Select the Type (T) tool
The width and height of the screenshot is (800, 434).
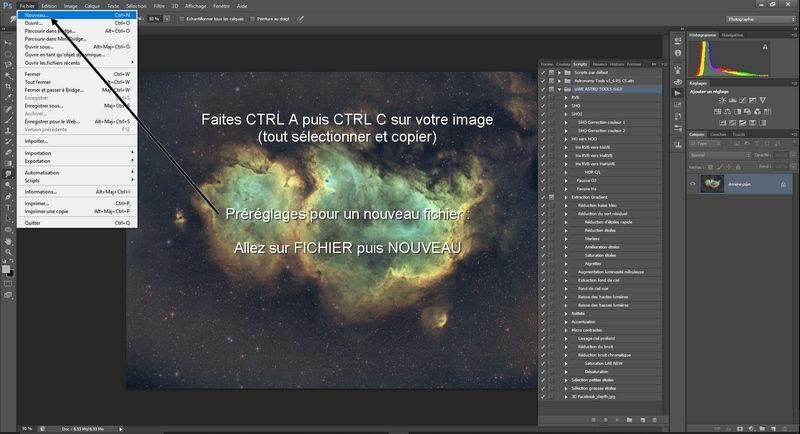pos(8,208)
